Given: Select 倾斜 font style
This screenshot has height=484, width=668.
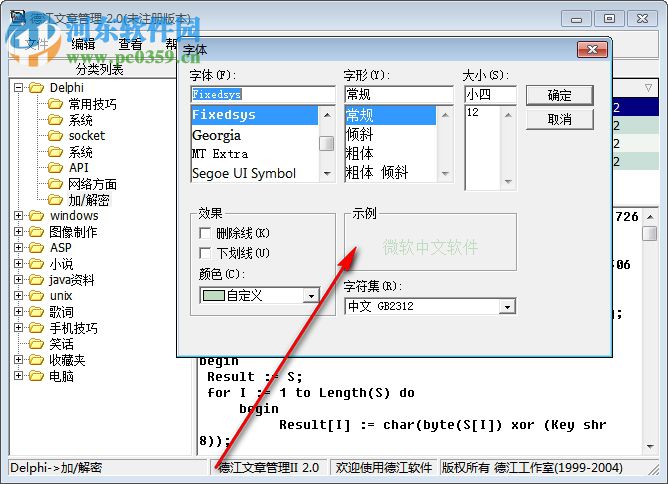Looking at the screenshot, I should pyautogui.click(x=391, y=135).
